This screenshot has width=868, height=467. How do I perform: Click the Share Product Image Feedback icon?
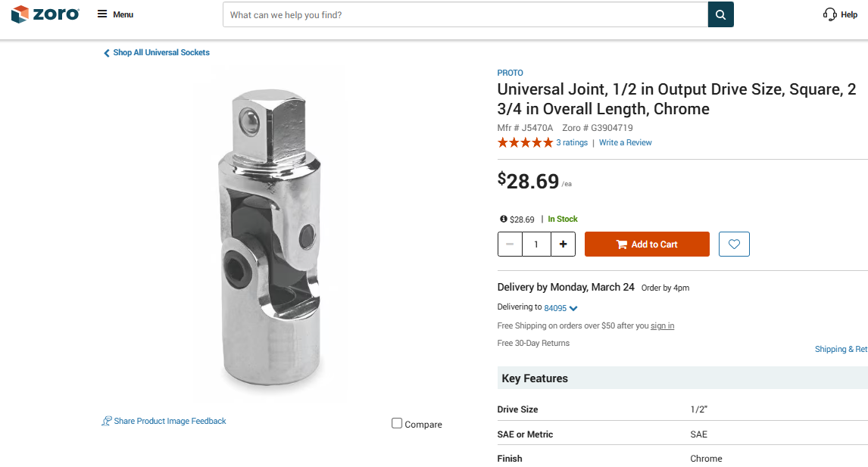click(x=107, y=421)
